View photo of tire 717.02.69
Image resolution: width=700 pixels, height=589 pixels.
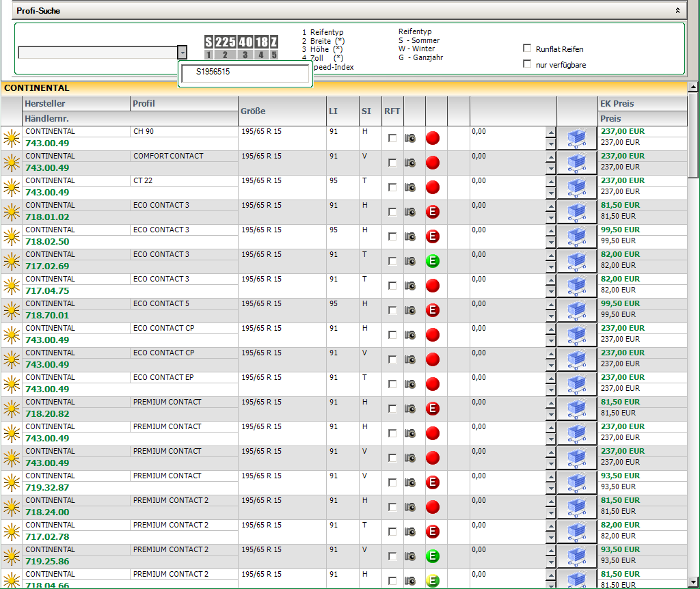410,261
